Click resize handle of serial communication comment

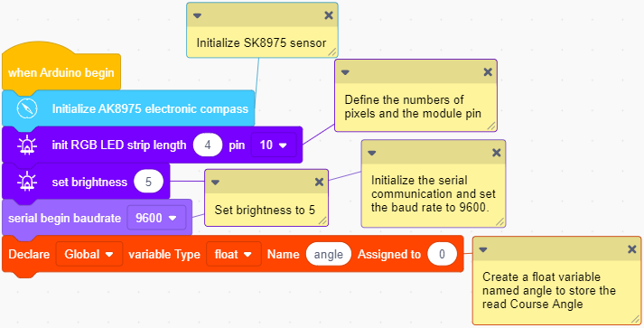point(499,221)
